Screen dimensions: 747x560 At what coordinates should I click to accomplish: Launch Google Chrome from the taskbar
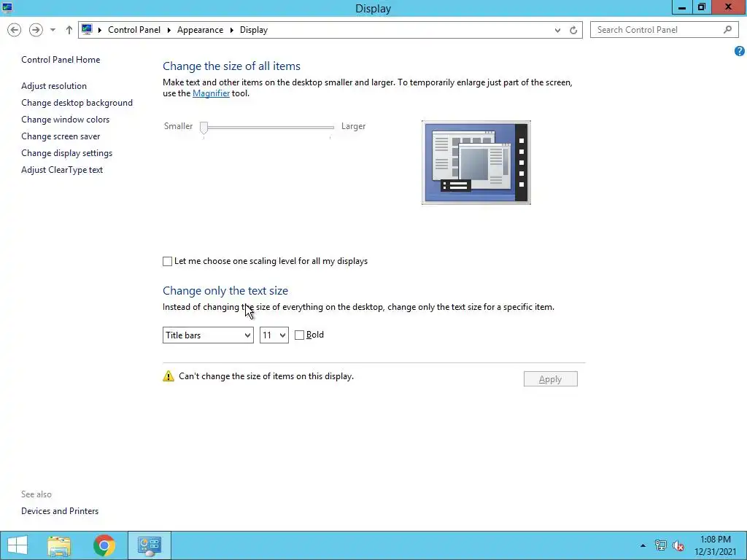tap(104, 545)
